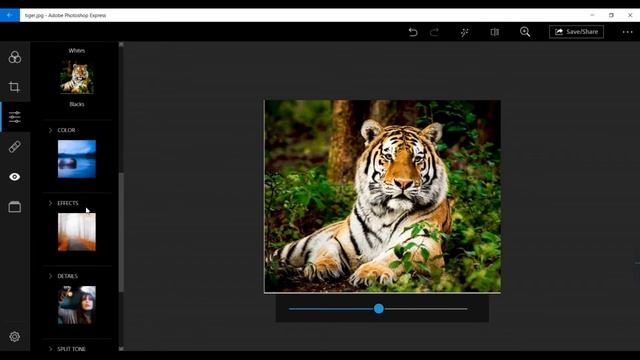640x360 pixels.
Task: Click the Blacks adjustment label
Action: click(77, 104)
